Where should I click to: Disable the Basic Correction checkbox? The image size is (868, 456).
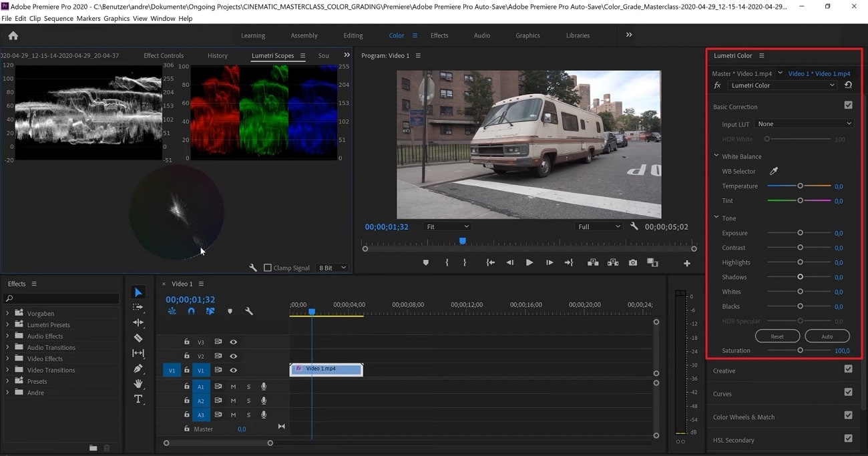click(x=848, y=105)
